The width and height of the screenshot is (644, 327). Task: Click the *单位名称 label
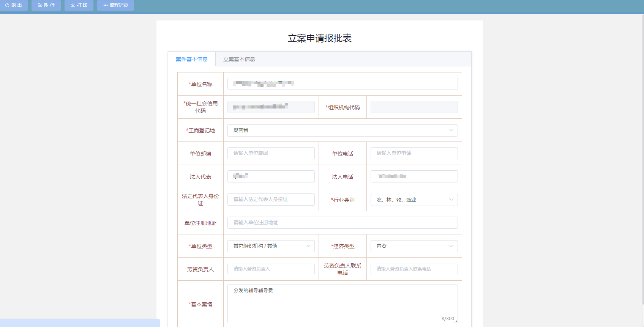click(x=200, y=84)
